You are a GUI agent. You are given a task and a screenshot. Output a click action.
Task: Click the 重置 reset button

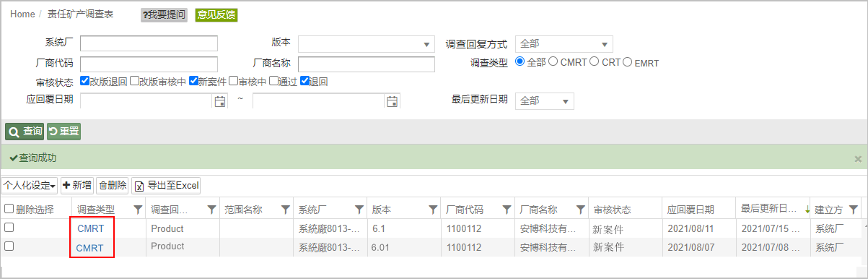[63, 132]
